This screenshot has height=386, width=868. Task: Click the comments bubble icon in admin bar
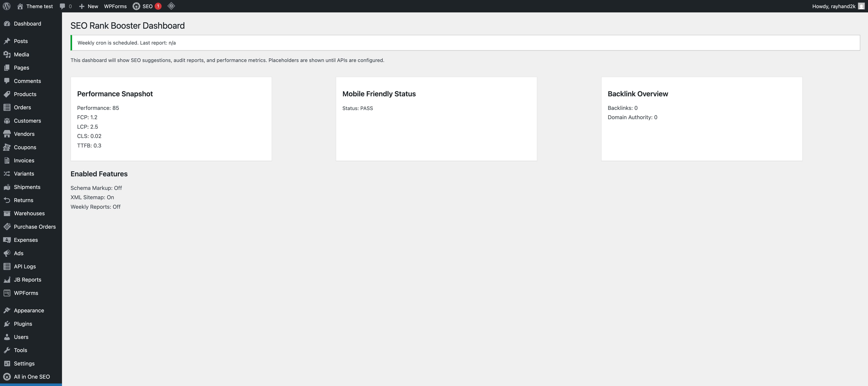coord(62,6)
